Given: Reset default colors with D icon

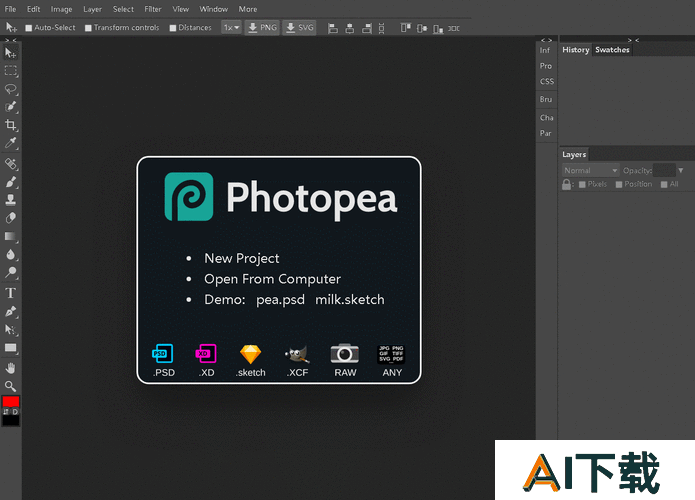Looking at the screenshot, I should coord(15,412).
